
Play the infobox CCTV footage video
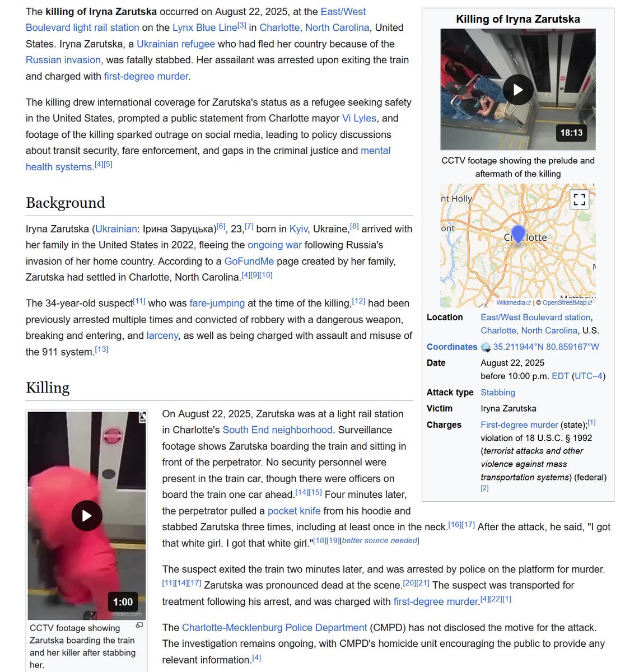pyautogui.click(x=518, y=90)
